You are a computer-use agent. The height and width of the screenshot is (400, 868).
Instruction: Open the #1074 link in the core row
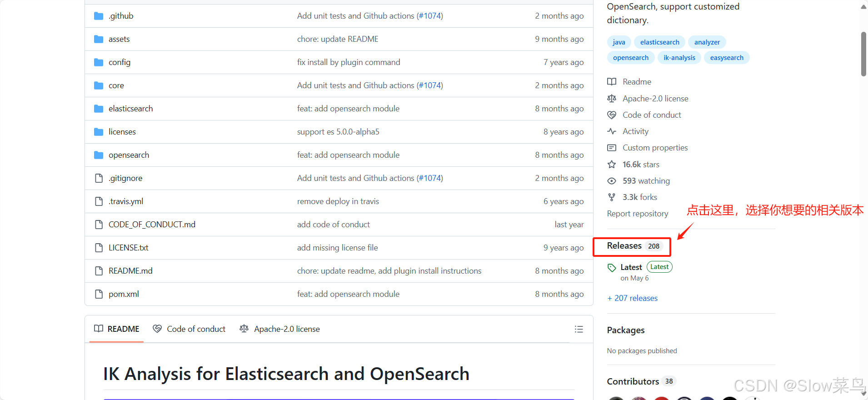430,85
